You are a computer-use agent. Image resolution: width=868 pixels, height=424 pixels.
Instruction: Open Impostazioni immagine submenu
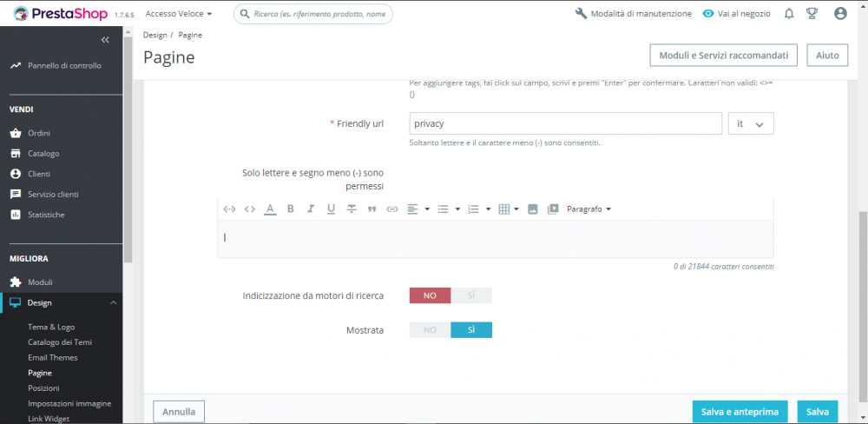pyautogui.click(x=69, y=403)
